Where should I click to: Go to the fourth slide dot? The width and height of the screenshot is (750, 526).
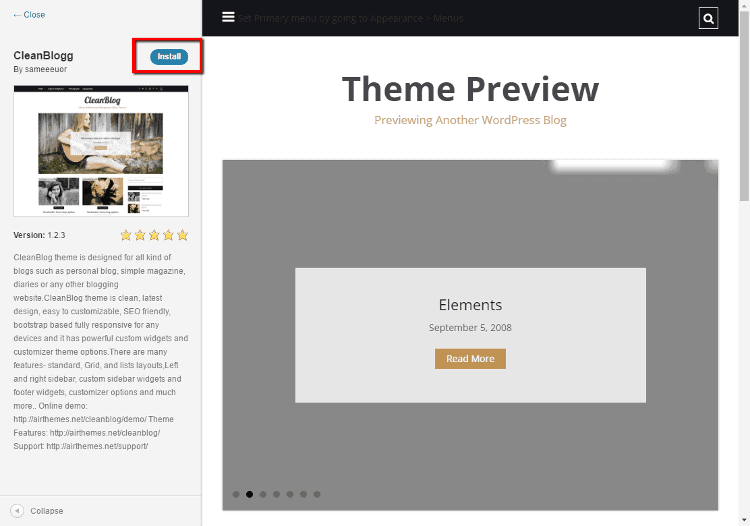click(276, 494)
